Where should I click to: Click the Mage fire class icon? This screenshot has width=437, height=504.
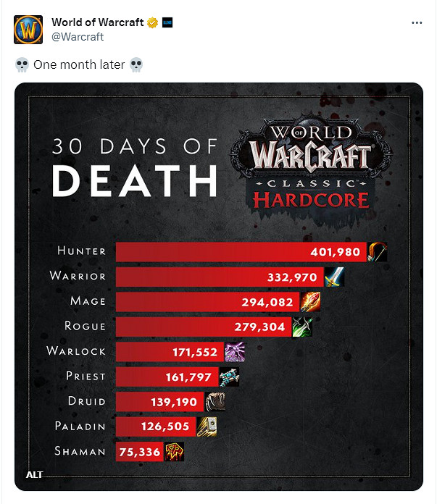click(309, 301)
